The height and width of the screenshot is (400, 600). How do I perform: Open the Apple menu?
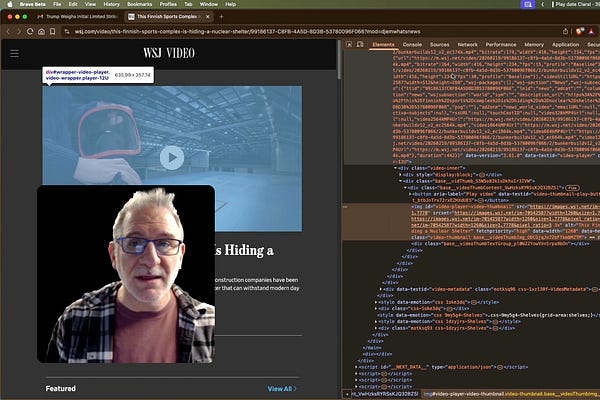point(10,4)
